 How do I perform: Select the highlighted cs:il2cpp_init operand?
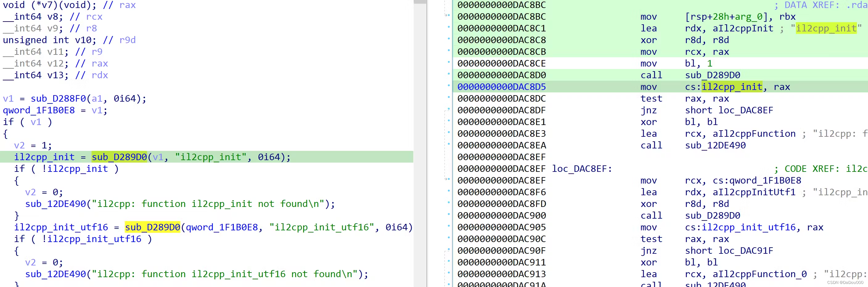(x=731, y=87)
